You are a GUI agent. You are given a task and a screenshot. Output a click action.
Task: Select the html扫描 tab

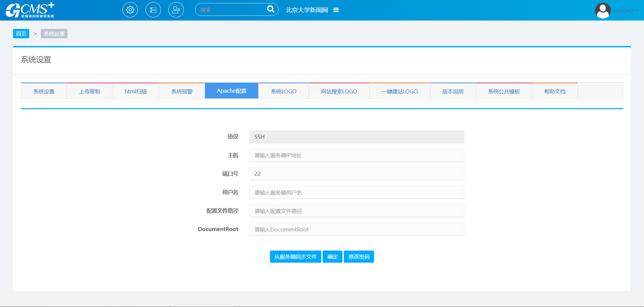(x=136, y=91)
